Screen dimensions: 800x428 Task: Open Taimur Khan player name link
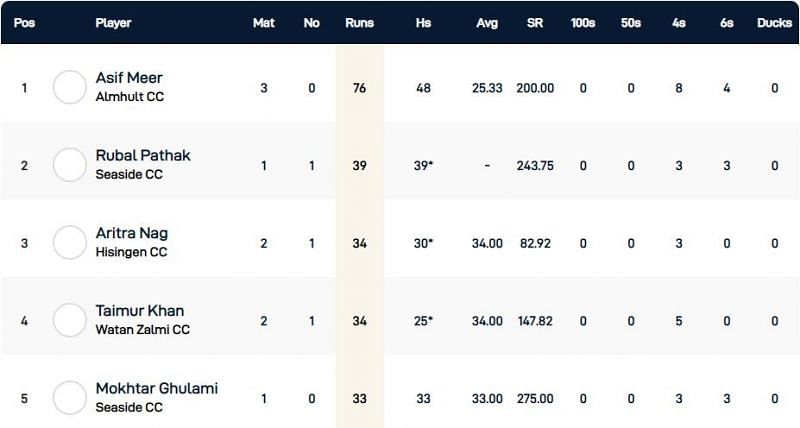139,311
